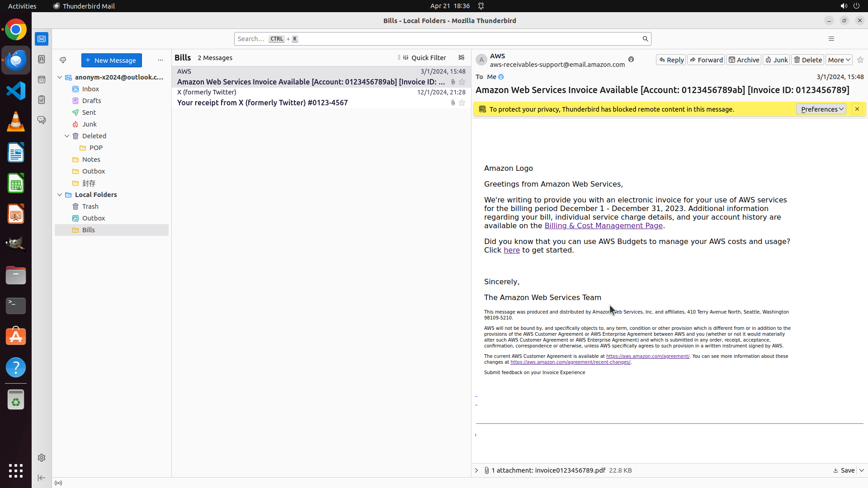Open message list display options icon

(461, 58)
